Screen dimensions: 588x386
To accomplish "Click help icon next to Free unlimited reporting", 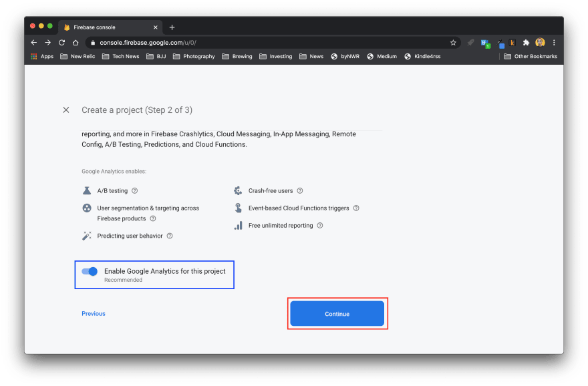I will [320, 226].
